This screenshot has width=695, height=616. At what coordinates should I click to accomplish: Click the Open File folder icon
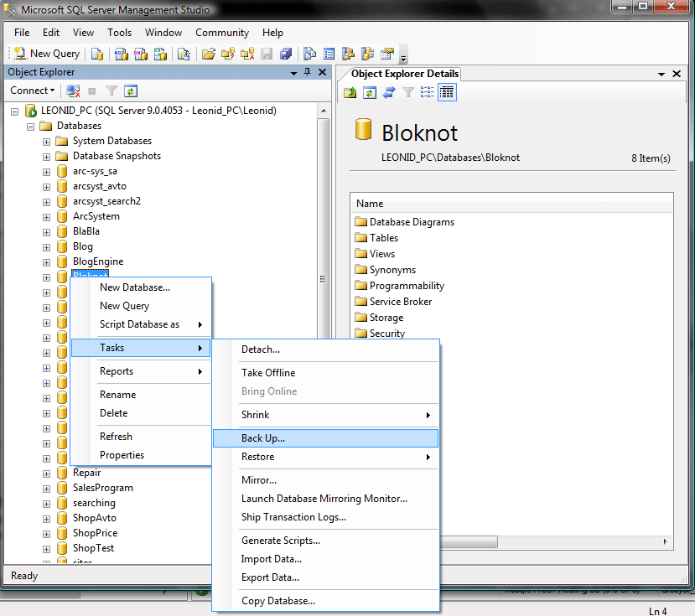tap(208, 54)
